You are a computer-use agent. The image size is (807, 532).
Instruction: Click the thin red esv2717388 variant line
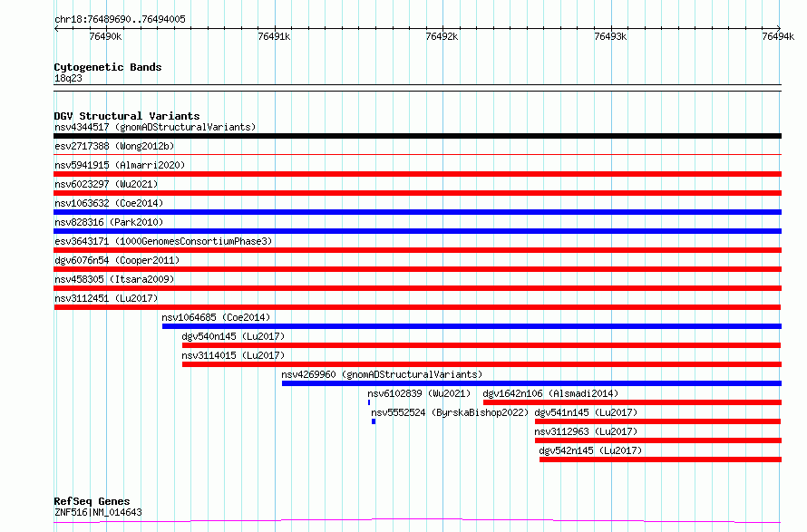coord(417,154)
